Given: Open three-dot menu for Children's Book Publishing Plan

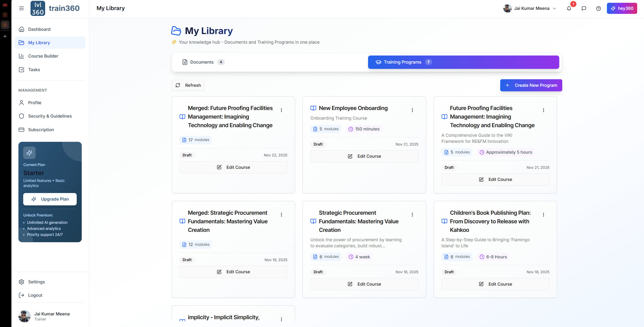Looking at the screenshot, I should pos(543,214).
